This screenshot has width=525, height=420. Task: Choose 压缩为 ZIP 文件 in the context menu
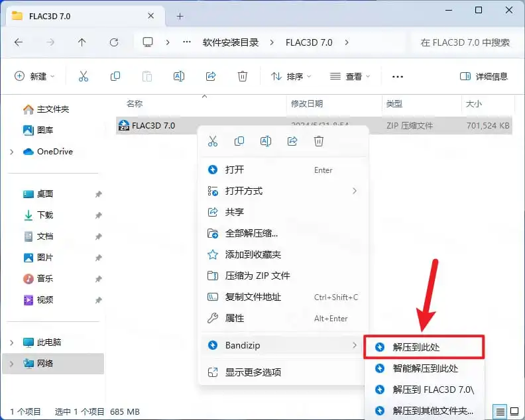283,276
